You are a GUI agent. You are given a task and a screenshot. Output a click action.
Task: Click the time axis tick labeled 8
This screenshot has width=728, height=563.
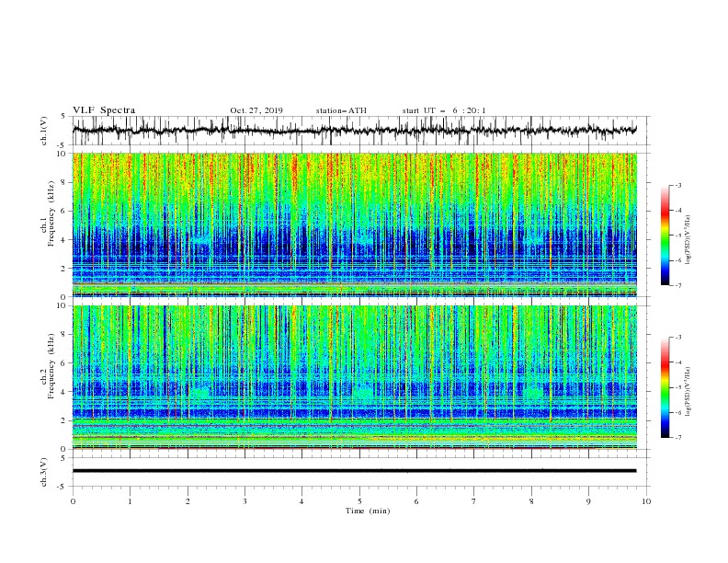[531, 501]
